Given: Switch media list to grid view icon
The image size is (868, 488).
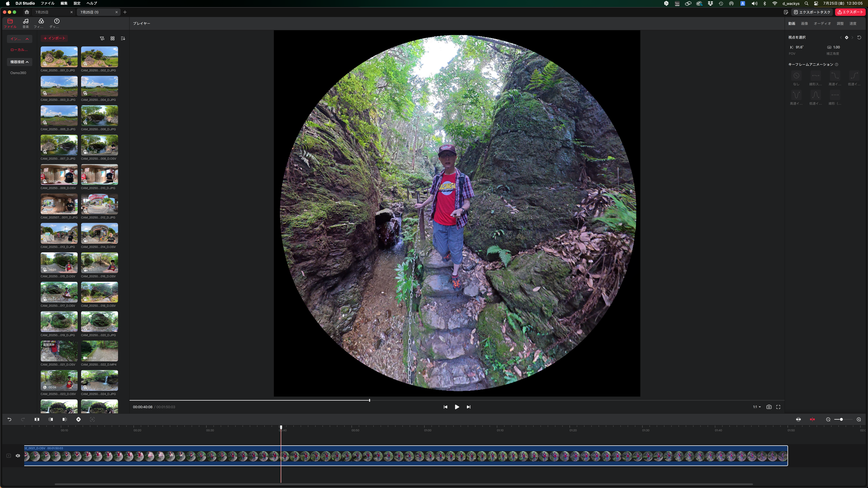Looking at the screenshot, I should point(113,38).
